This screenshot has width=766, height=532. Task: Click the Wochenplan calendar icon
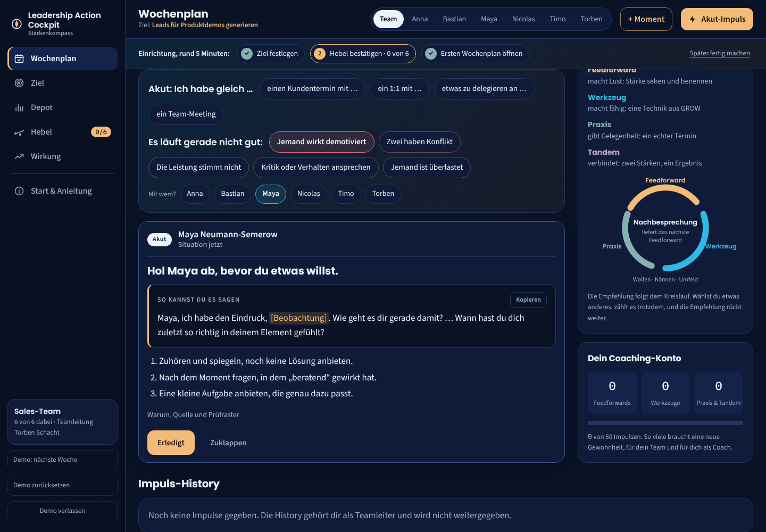coord(19,59)
